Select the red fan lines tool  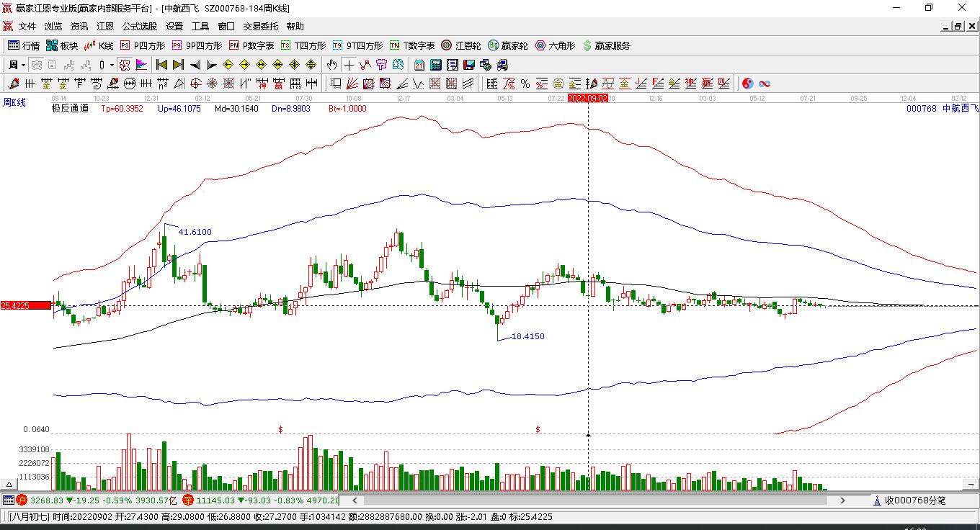tap(352, 84)
